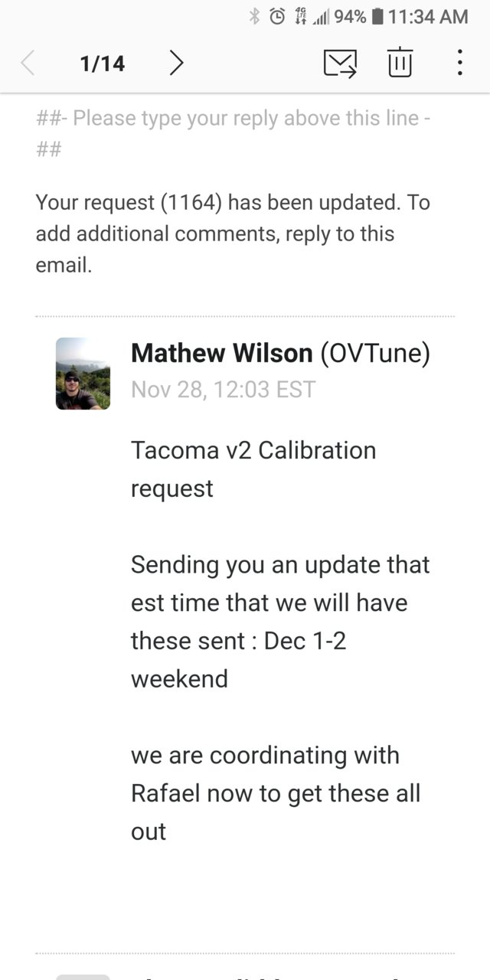Image resolution: width=490 pixels, height=980 pixels.
Task: Tap the Mathew Wilson sender name
Action: pyautogui.click(x=222, y=353)
